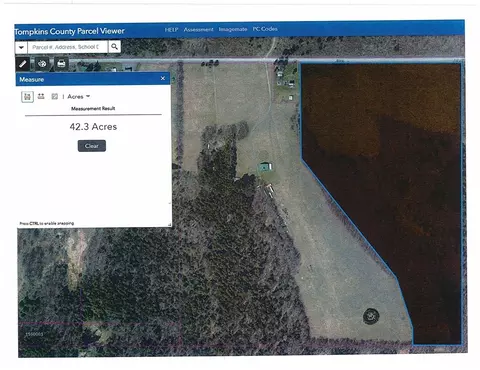The image size is (480, 370).
Task: Click the green-roofed building on the map
Action: (x=266, y=167)
